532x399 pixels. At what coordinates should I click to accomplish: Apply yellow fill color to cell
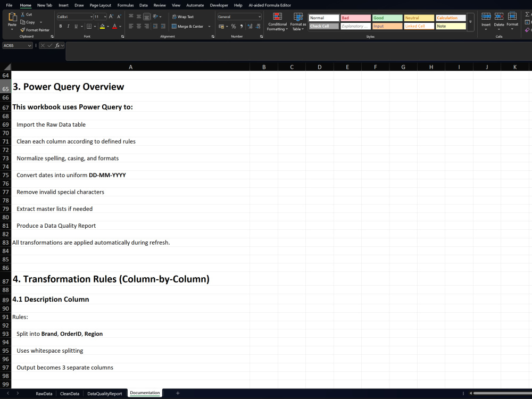coord(102,26)
